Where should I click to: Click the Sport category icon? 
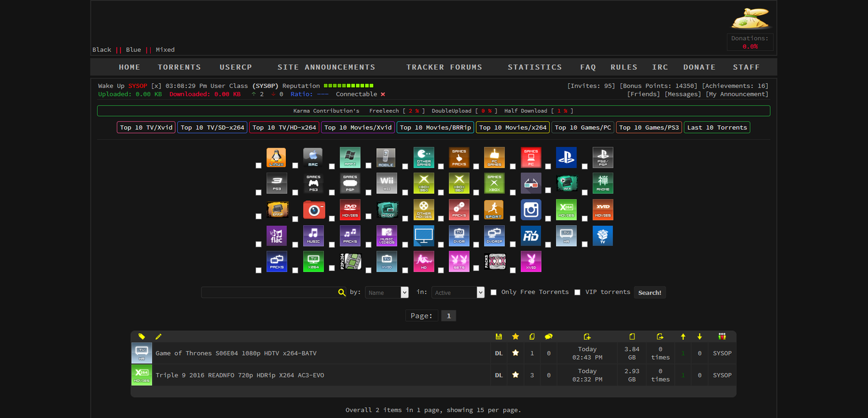click(494, 209)
